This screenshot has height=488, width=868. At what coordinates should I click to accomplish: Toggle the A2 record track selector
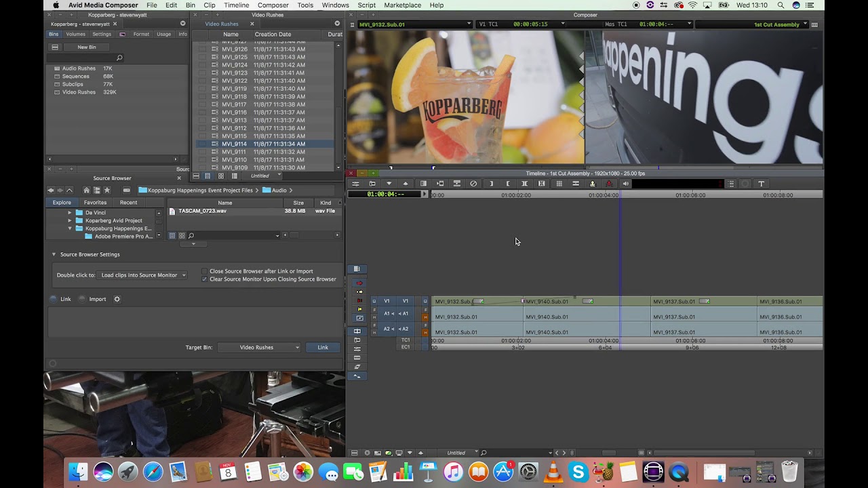[404, 329]
